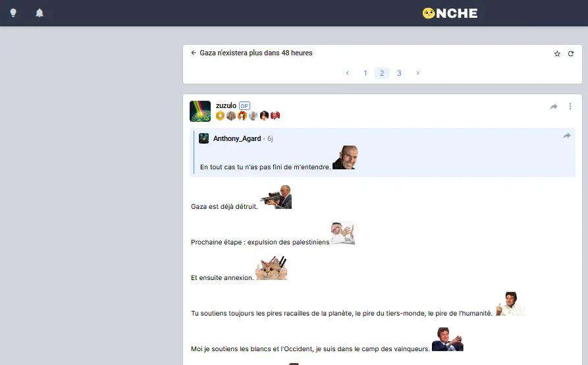
Task: Open Anthony_Agard's profile link in quote
Action: [x=237, y=138]
